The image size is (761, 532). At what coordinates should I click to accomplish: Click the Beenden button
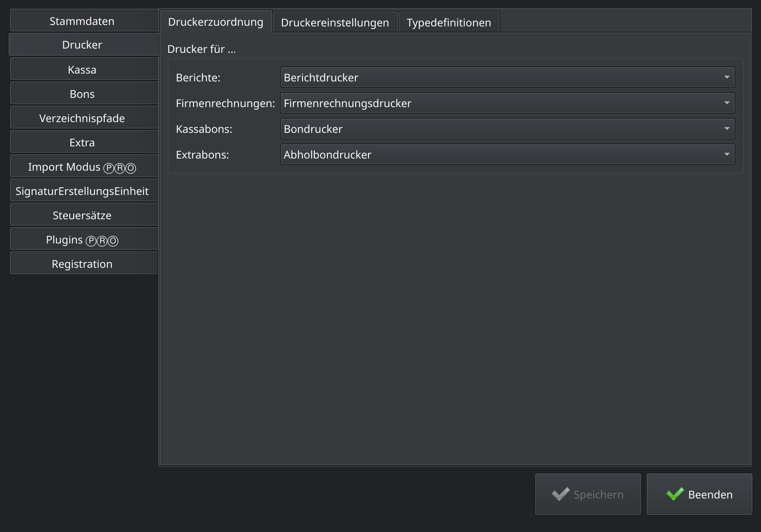(x=699, y=494)
